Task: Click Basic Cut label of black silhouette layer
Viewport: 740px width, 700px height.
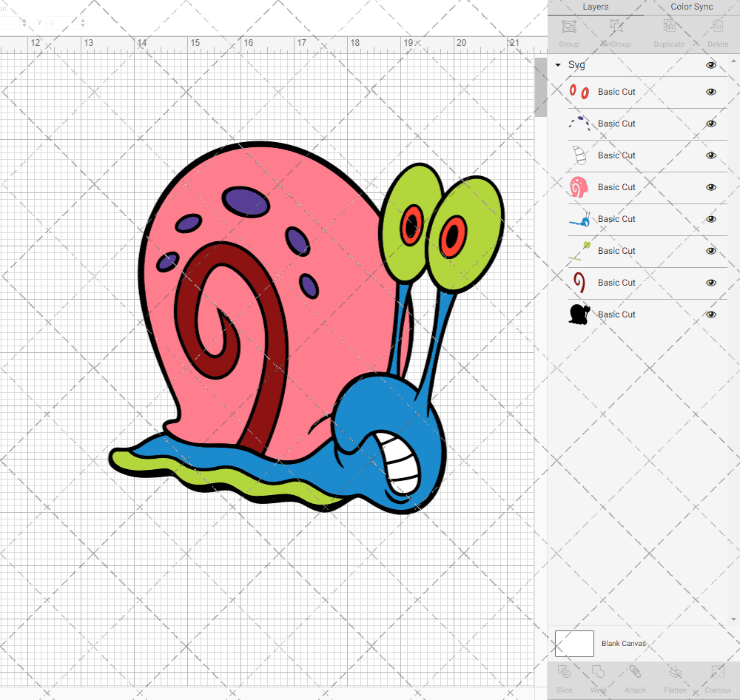Action: [x=616, y=314]
